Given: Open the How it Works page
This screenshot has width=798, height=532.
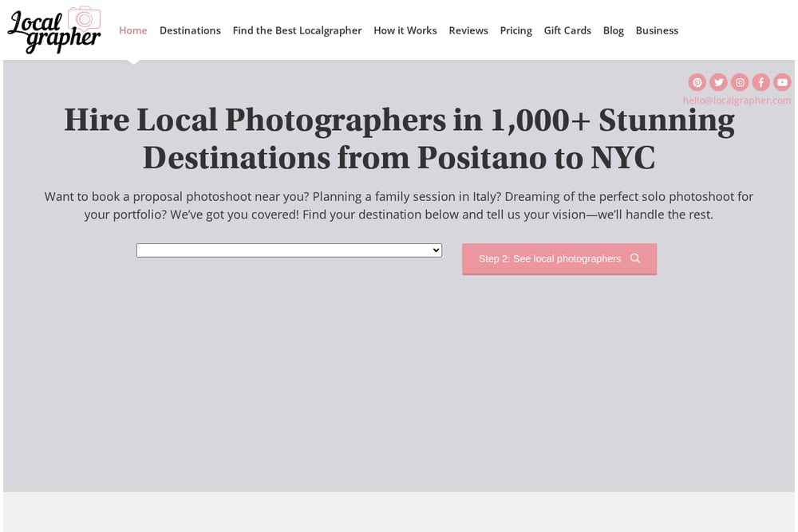Looking at the screenshot, I should (405, 30).
